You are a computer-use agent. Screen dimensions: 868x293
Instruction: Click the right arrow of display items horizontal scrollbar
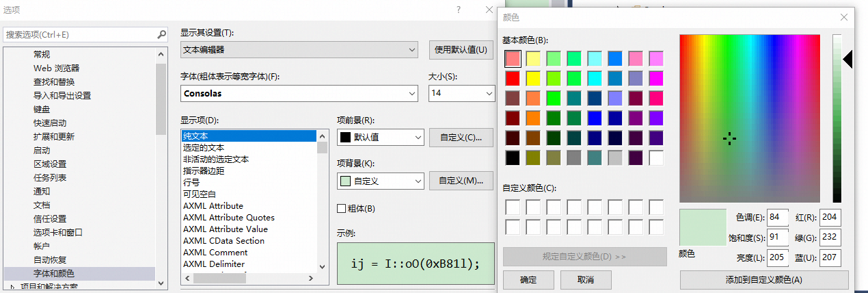312,279
